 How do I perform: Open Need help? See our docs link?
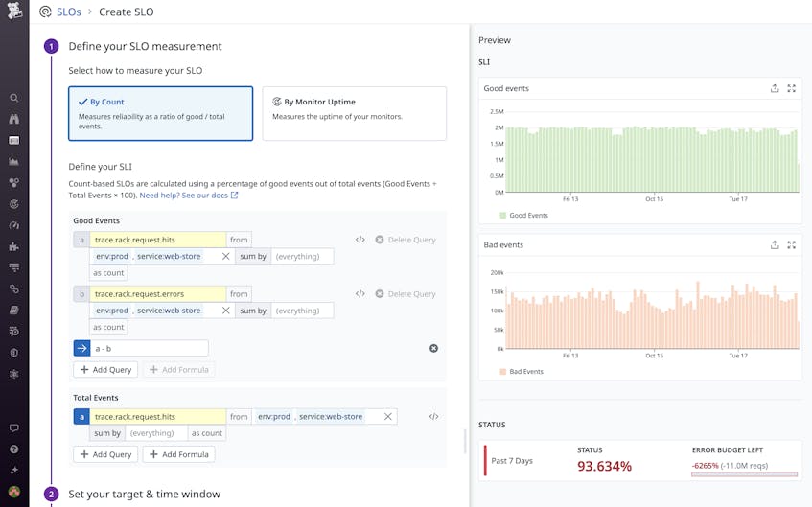pos(189,196)
